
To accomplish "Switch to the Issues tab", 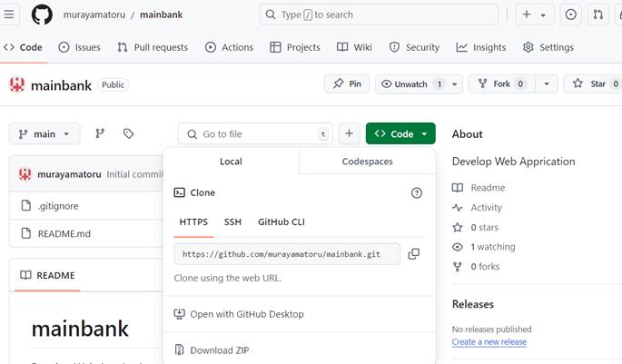I will [x=79, y=47].
